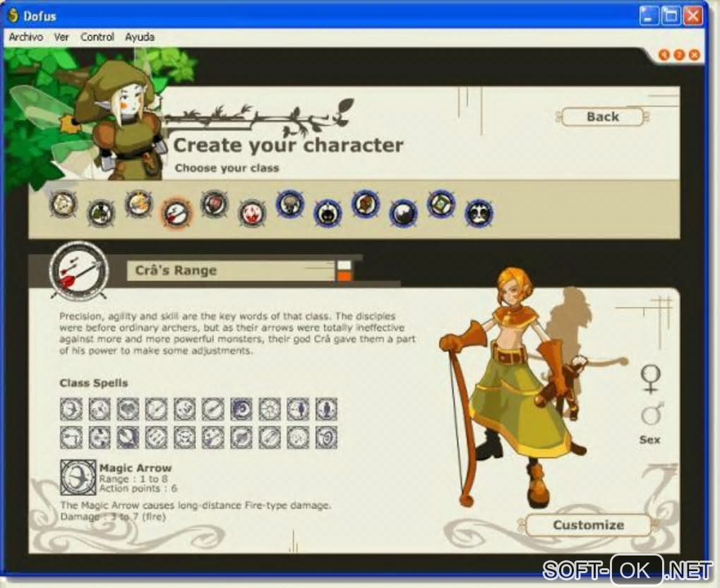Select the black round creature class icon
The image size is (720, 588).
click(328, 213)
